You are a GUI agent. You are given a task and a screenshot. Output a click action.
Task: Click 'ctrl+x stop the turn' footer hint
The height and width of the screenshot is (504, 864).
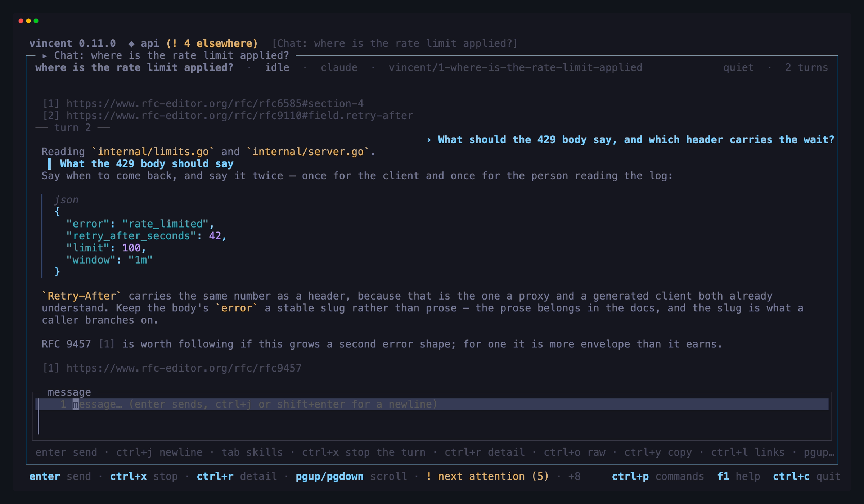point(364,453)
